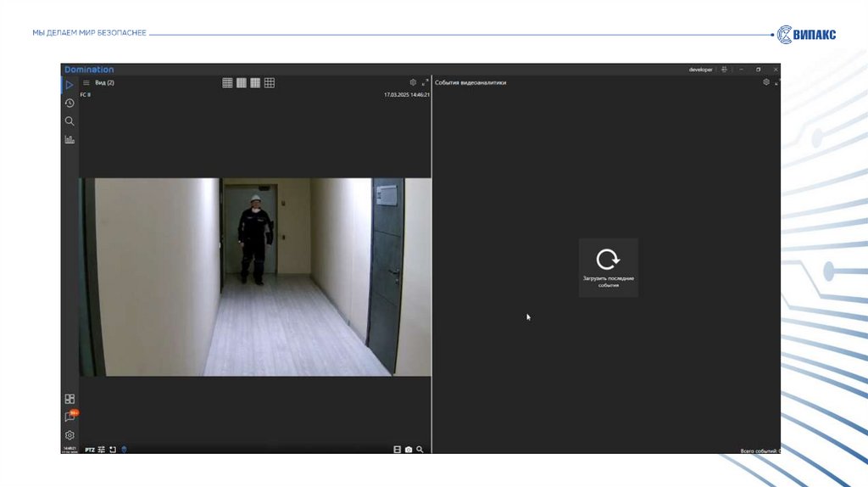Click the corridor camera video feed
868x487 pixels.
[255, 277]
